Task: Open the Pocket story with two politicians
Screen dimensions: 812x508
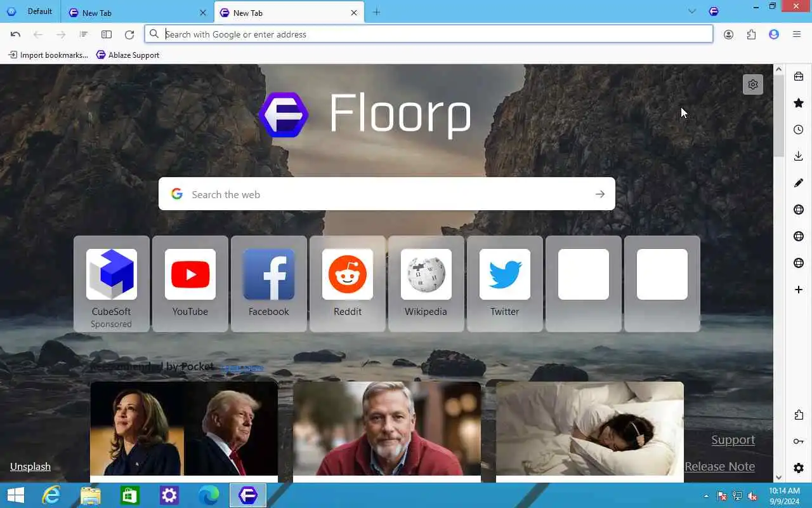Action: tap(184, 432)
